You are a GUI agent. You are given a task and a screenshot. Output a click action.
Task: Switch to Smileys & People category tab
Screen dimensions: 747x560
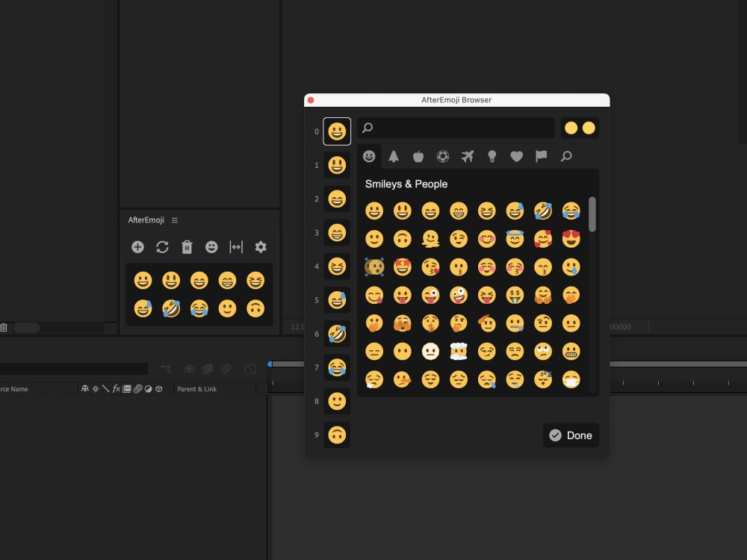click(369, 156)
